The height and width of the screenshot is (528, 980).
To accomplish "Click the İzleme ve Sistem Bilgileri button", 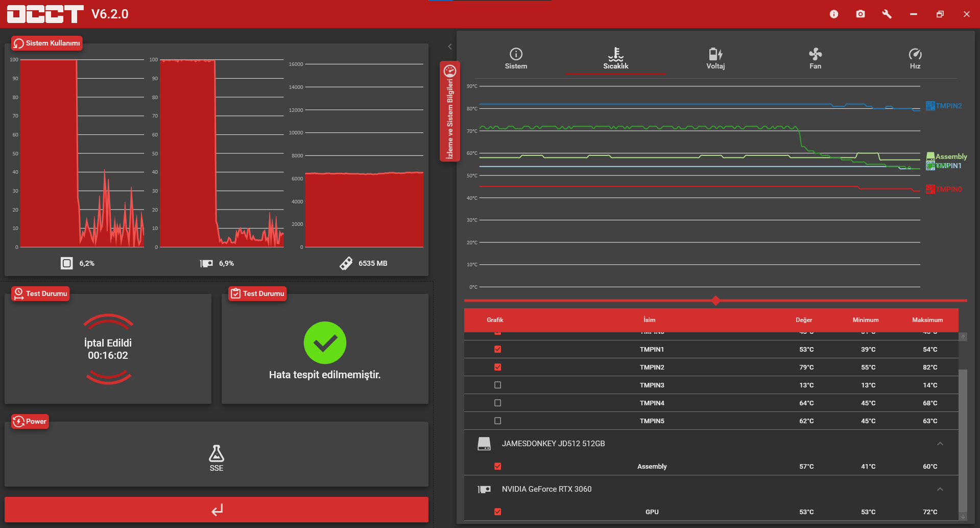I will pyautogui.click(x=450, y=111).
